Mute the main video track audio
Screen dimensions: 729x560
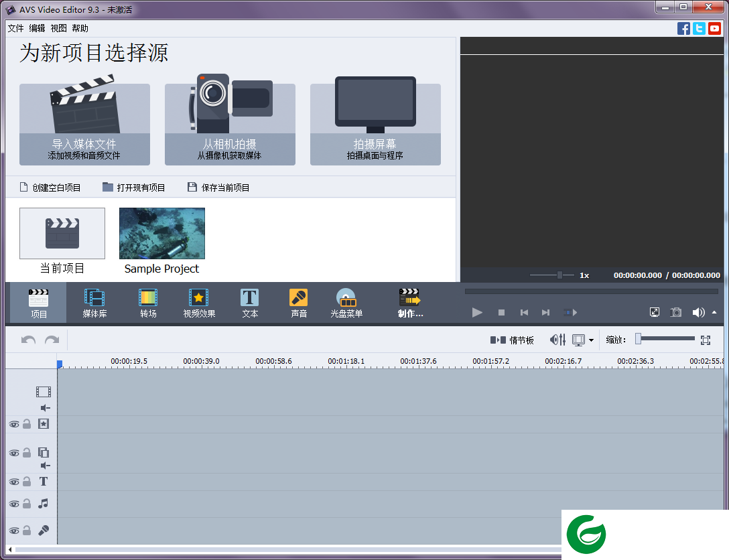pos(45,408)
